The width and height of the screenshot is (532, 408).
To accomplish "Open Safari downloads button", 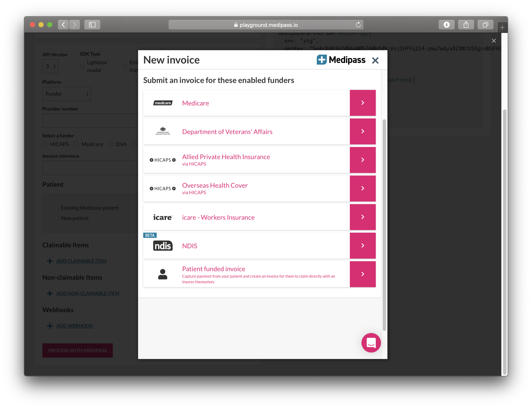I will pos(446,24).
